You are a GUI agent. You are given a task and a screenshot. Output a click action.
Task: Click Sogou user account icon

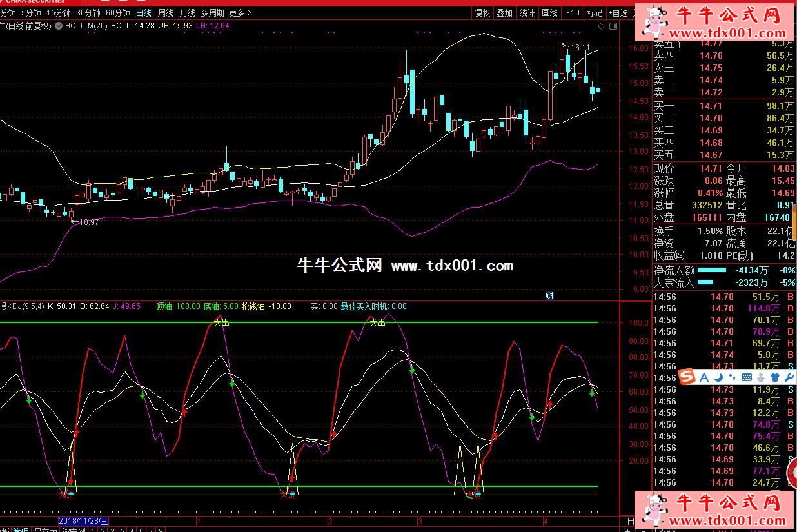[760, 377]
